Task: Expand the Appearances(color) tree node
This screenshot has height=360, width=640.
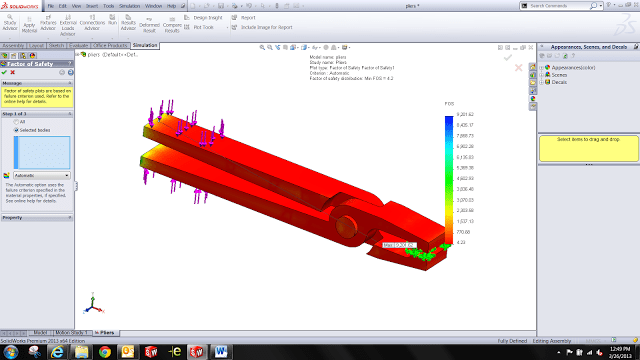Action: (x=542, y=67)
